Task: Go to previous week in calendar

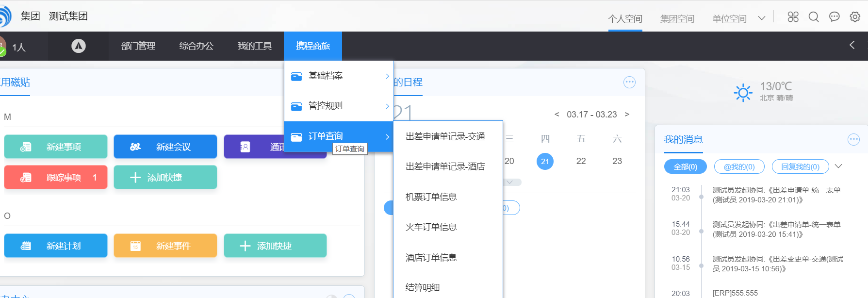Action: pos(557,115)
